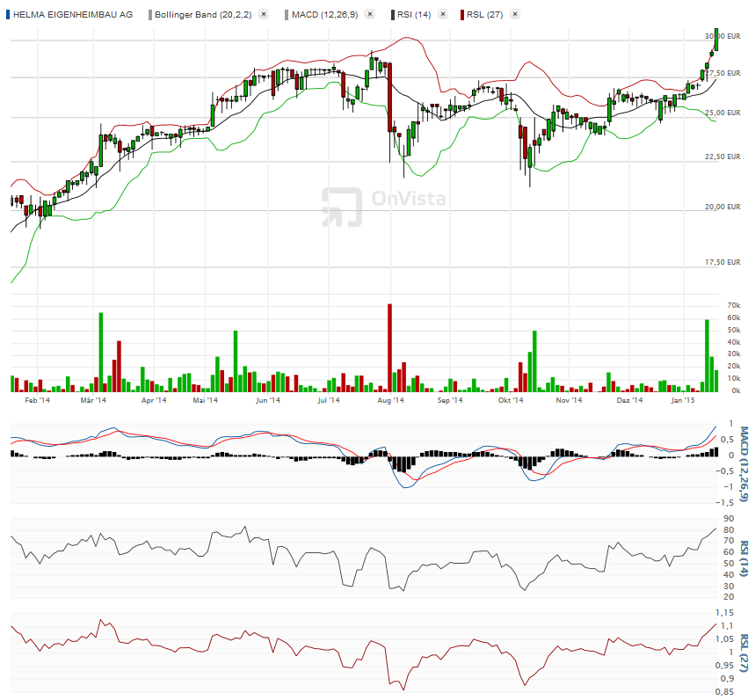Click the Apr '14 date axis label
Screen dimensions: 755x700
[154, 400]
